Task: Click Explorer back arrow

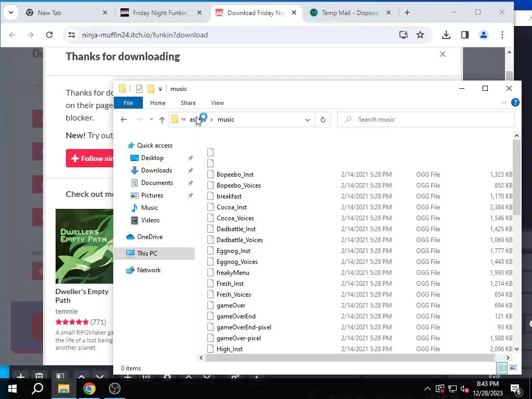Action: (124, 119)
